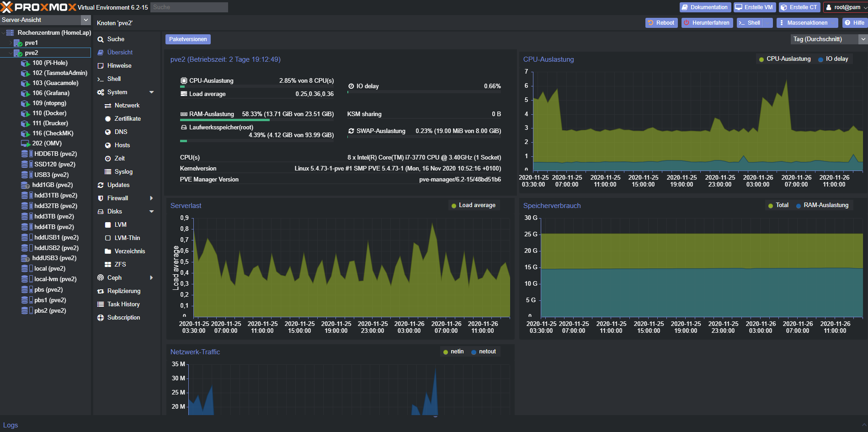Screen dimensions: 868x432
Task: Select the pve1 node icon
Action: pos(18,43)
